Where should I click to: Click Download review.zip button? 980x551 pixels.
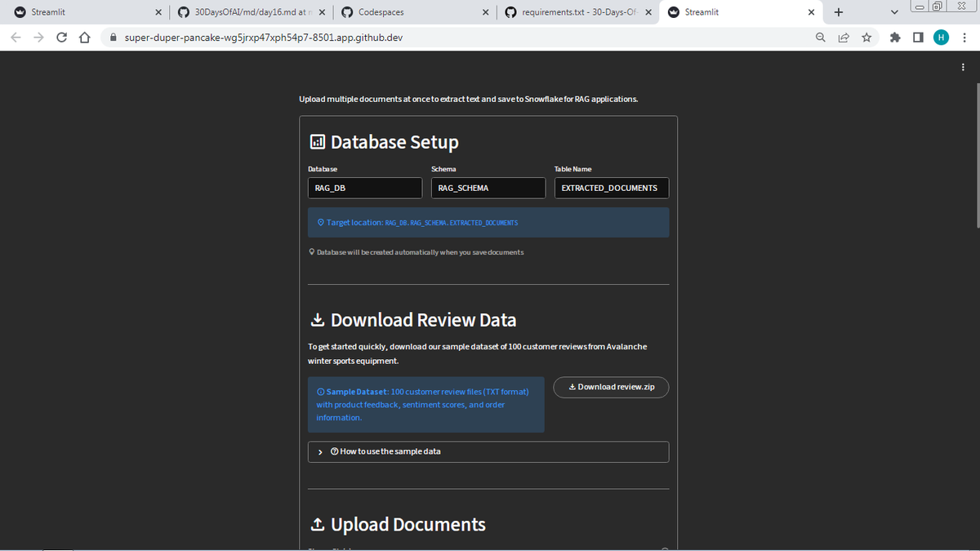click(611, 387)
